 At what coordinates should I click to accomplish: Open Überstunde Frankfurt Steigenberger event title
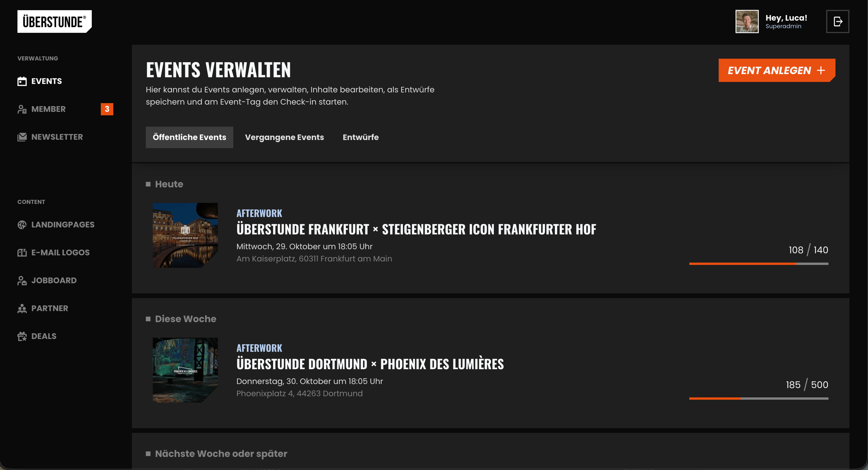coord(416,229)
